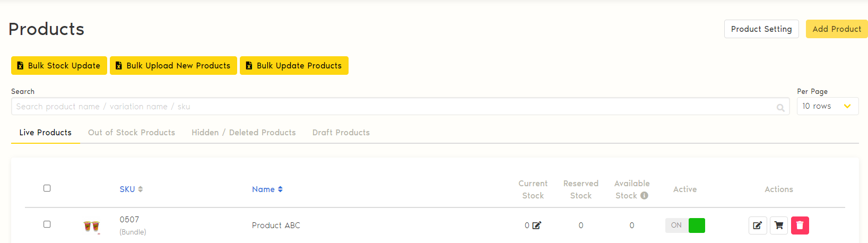The height and width of the screenshot is (243, 868).
Task: Click the Available Stock info icon
Action: (644, 195)
